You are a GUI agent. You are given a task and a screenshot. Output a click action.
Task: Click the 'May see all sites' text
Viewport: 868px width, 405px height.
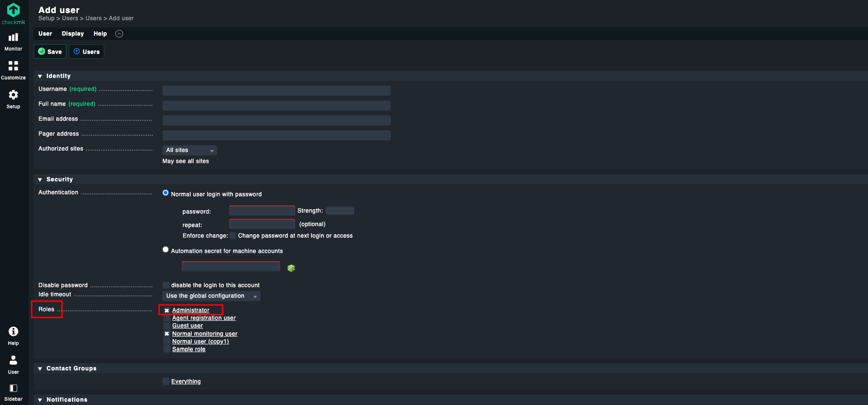pyautogui.click(x=186, y=161)
